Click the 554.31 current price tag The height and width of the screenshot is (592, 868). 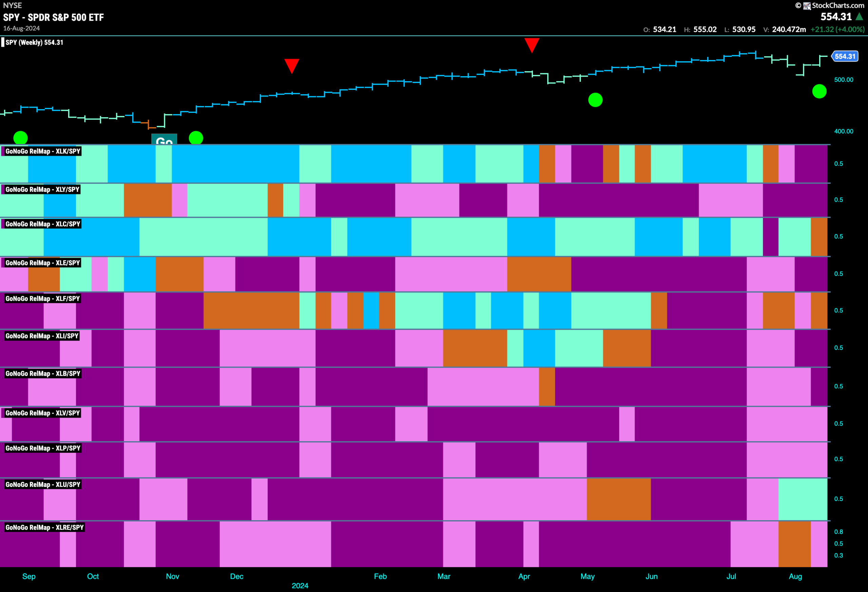coord(845,56)
